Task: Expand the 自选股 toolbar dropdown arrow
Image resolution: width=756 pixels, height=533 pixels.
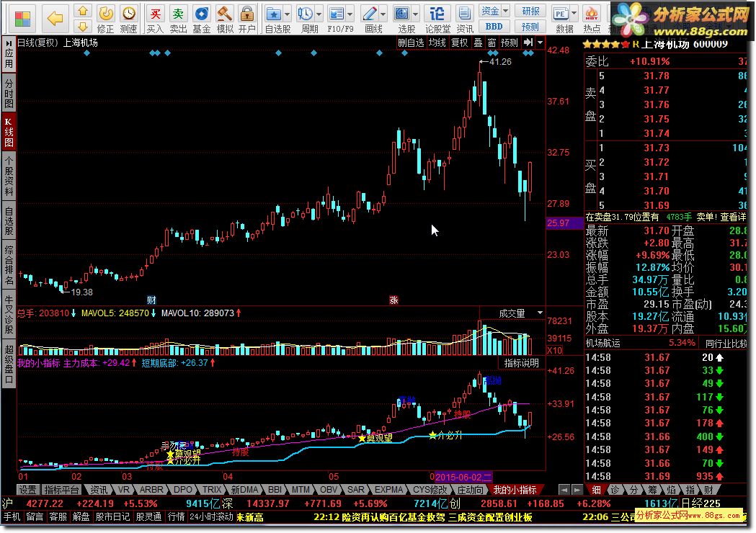Action: tap(288, 14)
